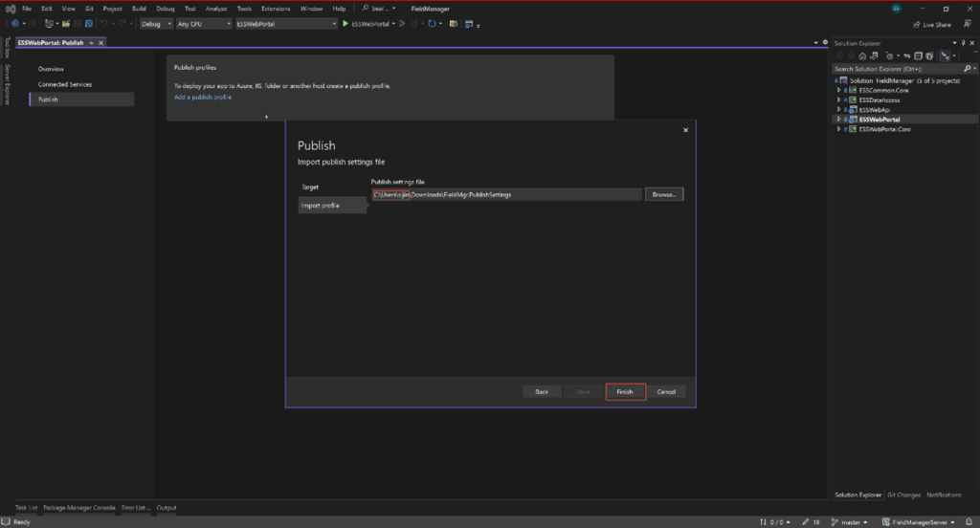Select the Import profile step
The image size is (980, 528).
tap(332, 205)
